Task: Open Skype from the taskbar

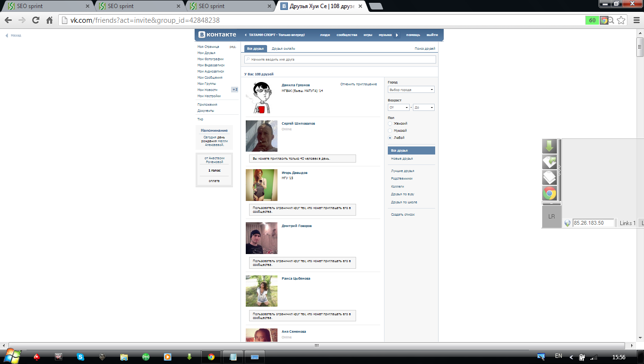Action: point(80,357)
